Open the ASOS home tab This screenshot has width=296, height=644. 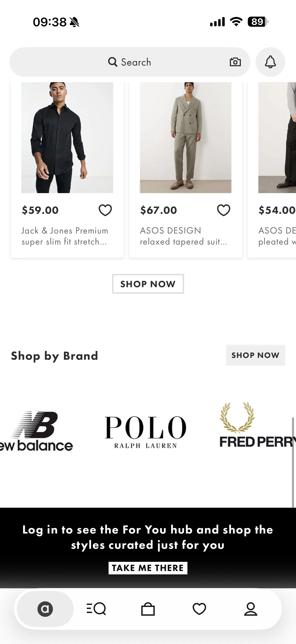45,609
